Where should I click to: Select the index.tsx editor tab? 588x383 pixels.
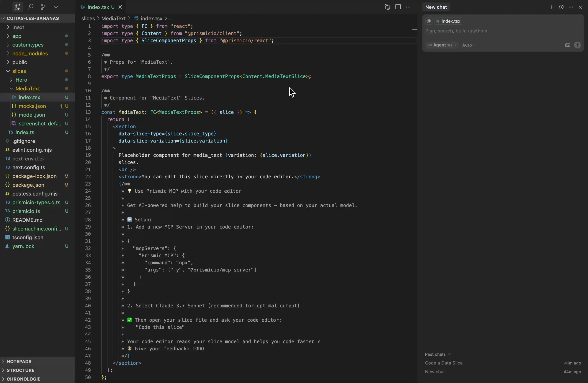click(98, 7)
